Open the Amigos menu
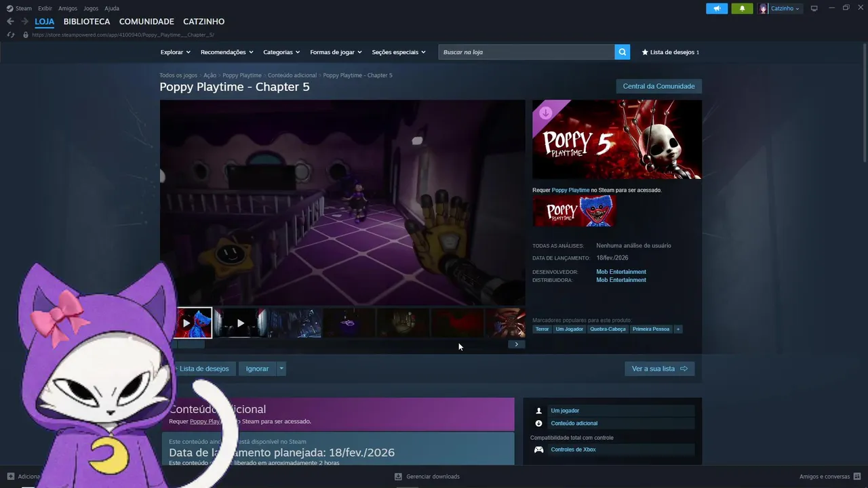The width and height of the screenshot is (868, 488). click(68, 8)
